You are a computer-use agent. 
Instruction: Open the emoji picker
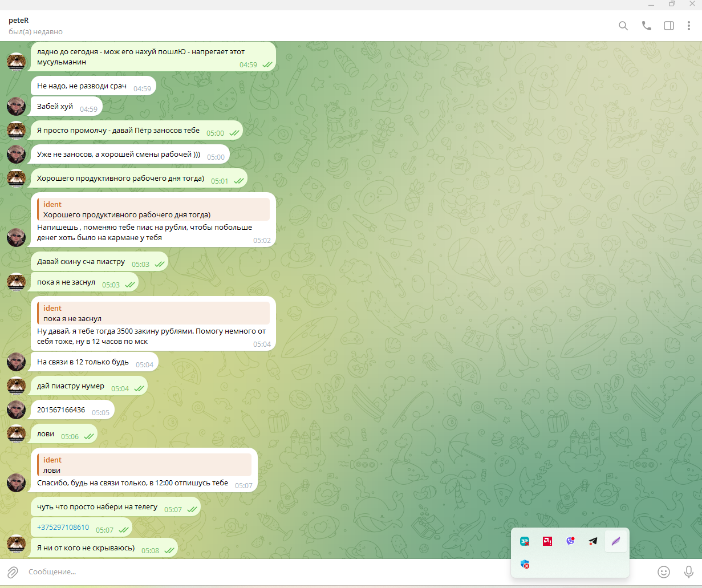pyautogui.click(x=663, y=571)
